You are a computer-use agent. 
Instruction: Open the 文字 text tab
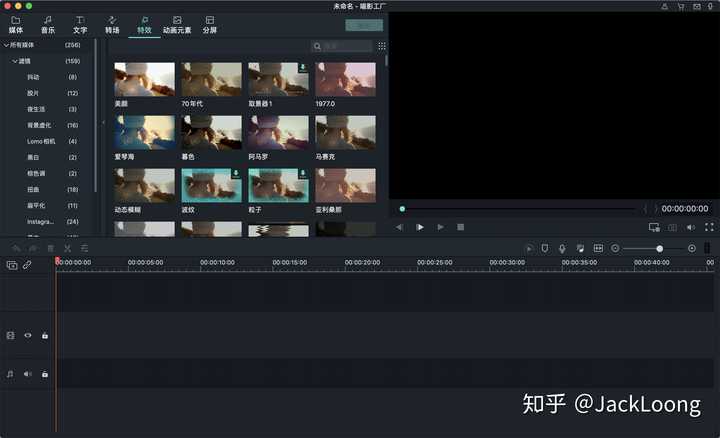point(80,25)
